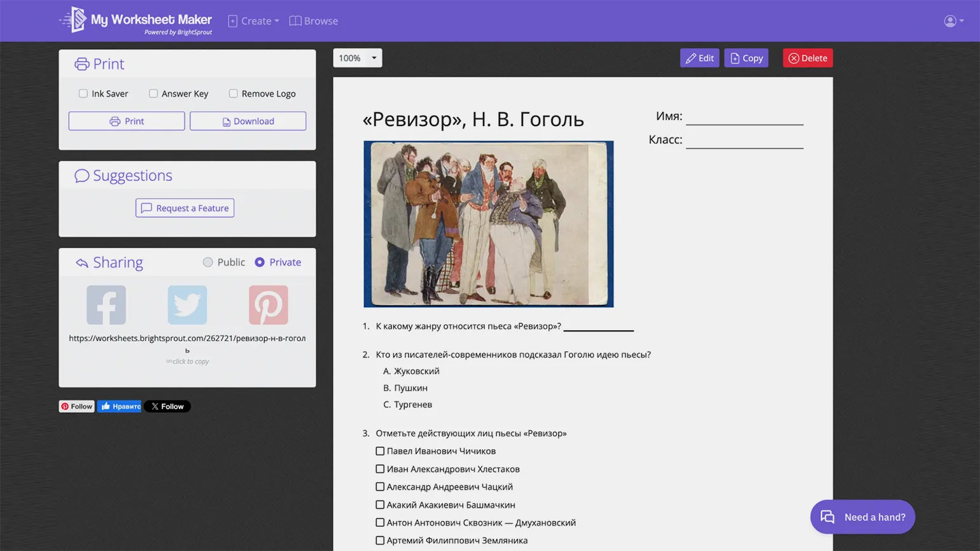Viewport: 980px width, 551px height.
Task: Open the 100% zoom level dropdown
Action: click(x=357, y=58)
